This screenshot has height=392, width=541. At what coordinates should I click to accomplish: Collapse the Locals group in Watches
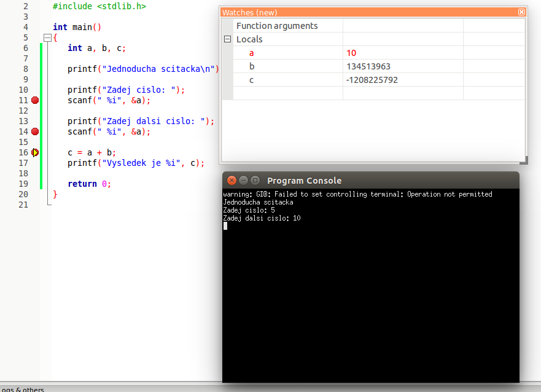[x=227, y=39]
